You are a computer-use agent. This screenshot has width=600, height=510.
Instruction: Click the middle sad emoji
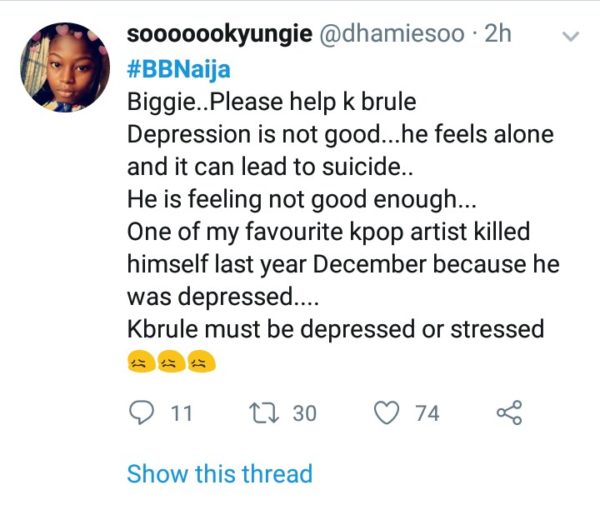pyautogui.click(x=170, y=362)
